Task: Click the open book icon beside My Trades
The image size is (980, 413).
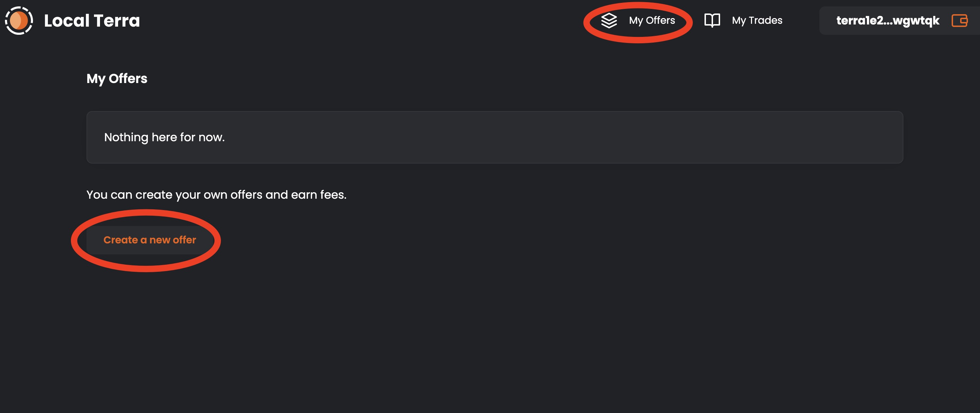Action: tap(712, 21)
